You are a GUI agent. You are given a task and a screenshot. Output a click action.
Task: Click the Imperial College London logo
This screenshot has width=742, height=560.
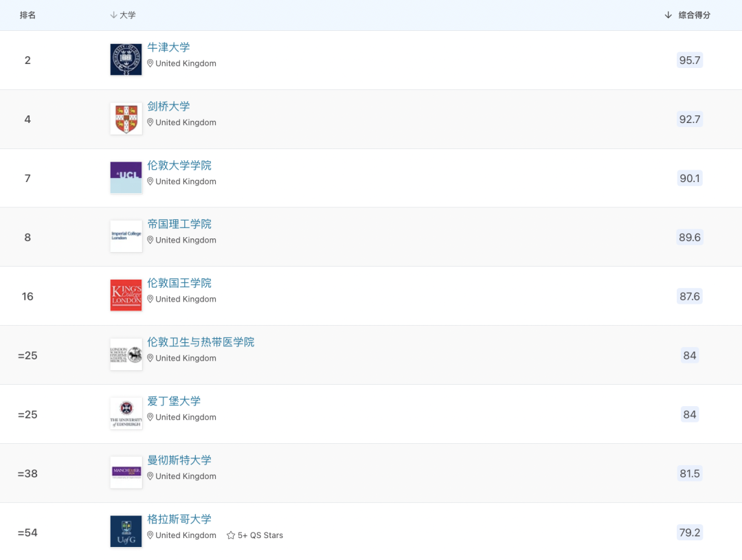click(126, 236)
